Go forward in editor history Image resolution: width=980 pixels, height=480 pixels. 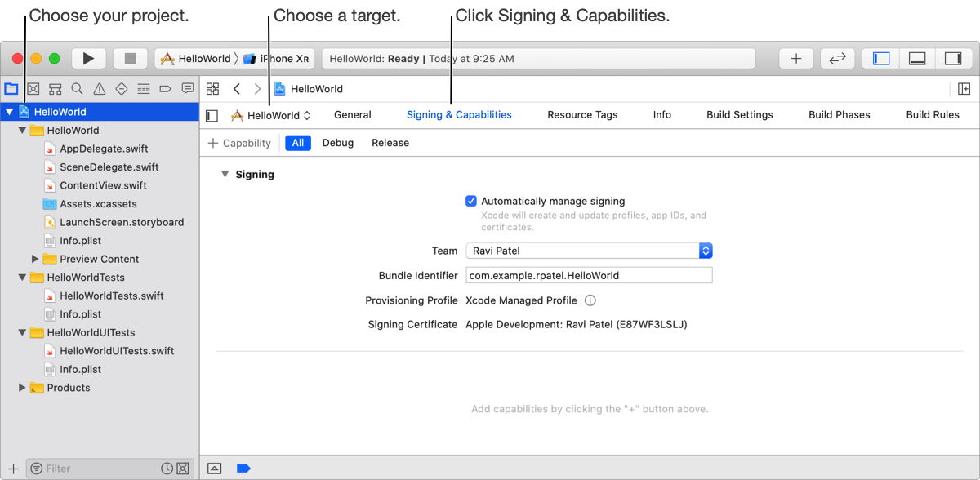[x=258, y=88]
